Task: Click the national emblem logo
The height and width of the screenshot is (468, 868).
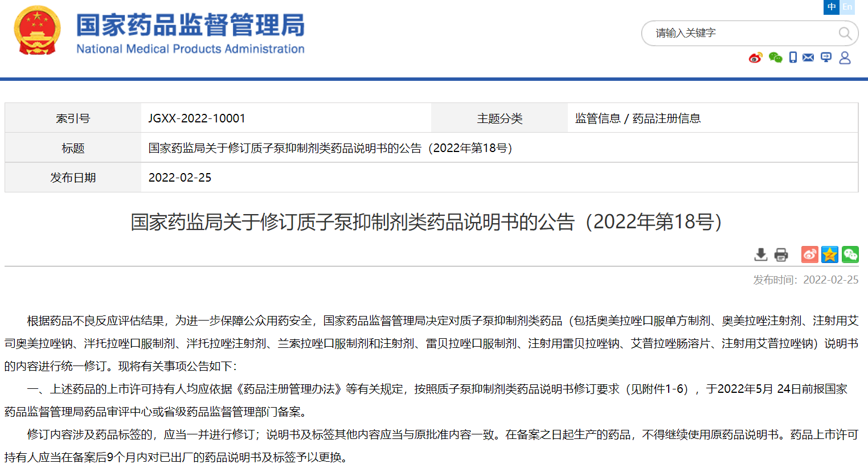Action: click(37, 31)
